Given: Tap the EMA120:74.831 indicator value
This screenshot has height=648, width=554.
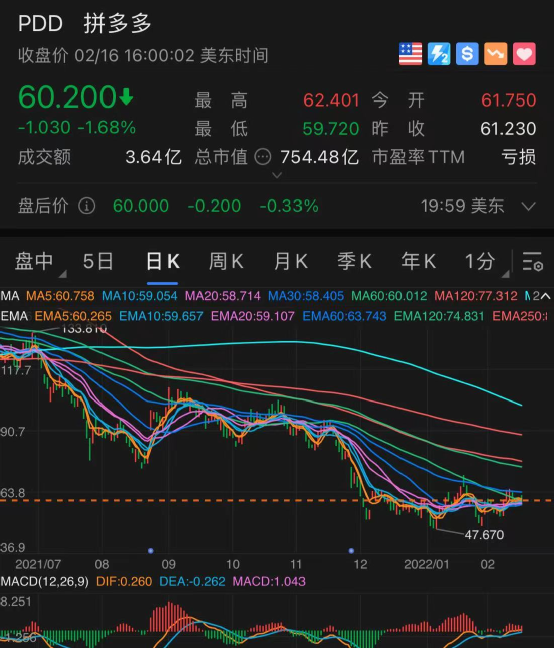Looking at the screenshot, I should pyautogui.click(x=439, y=316).
